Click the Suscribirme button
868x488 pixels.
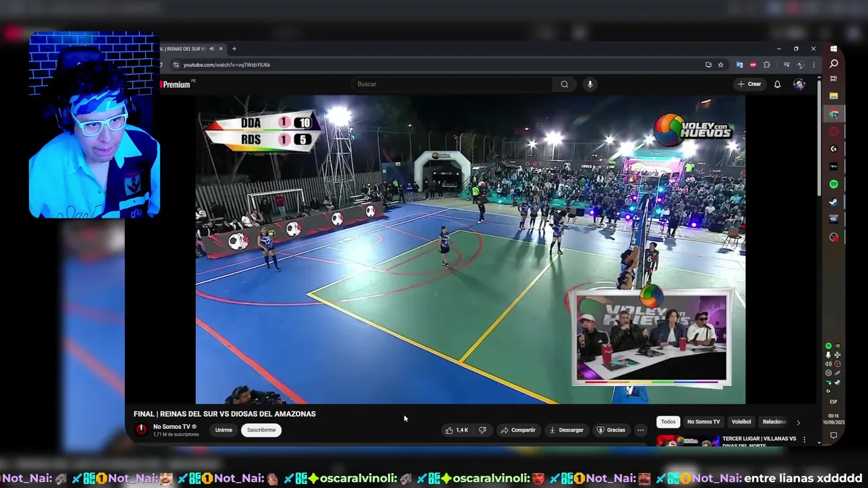261,430
